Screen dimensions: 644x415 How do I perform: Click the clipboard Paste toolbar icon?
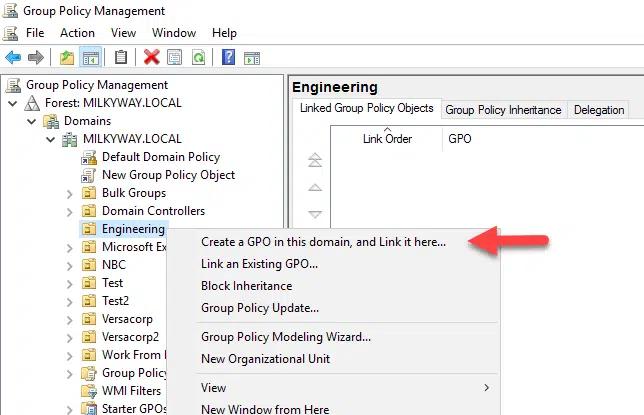point(121,57)
